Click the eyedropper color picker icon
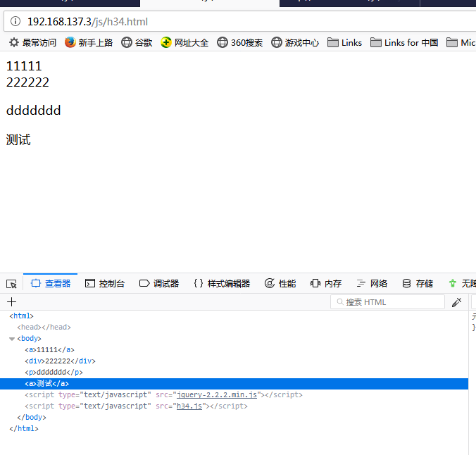The image size is (476, 455). coord(457,302)
